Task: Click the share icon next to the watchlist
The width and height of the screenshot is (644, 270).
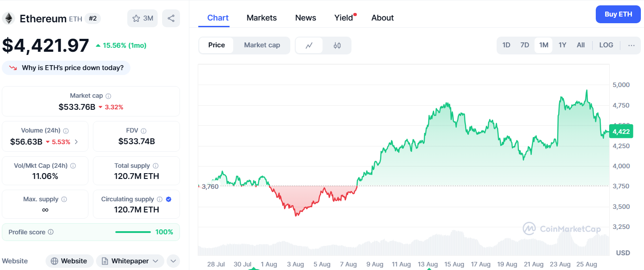Action: click(171, 18)
